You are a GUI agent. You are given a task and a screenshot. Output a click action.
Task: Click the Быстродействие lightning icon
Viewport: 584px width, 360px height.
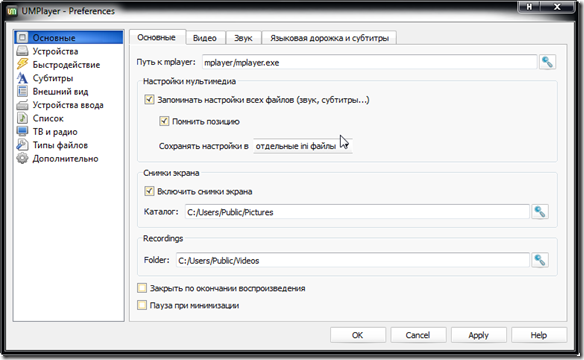(22, 64)
